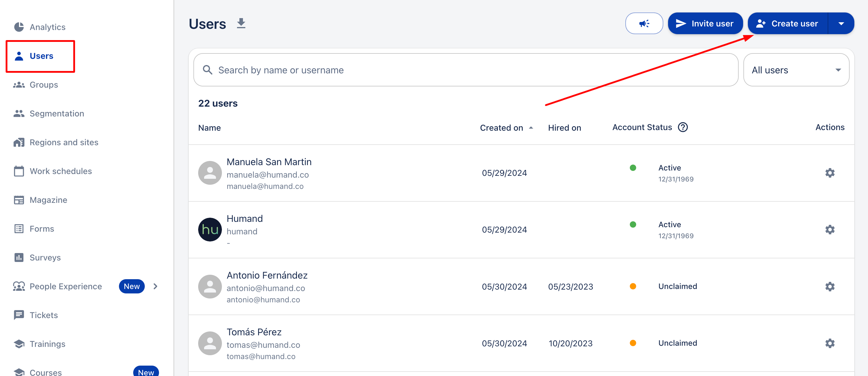Image resolution: width=868 pixels, height=376 pixels.
Task: Open Segmentation page
Action: (57, 114)
